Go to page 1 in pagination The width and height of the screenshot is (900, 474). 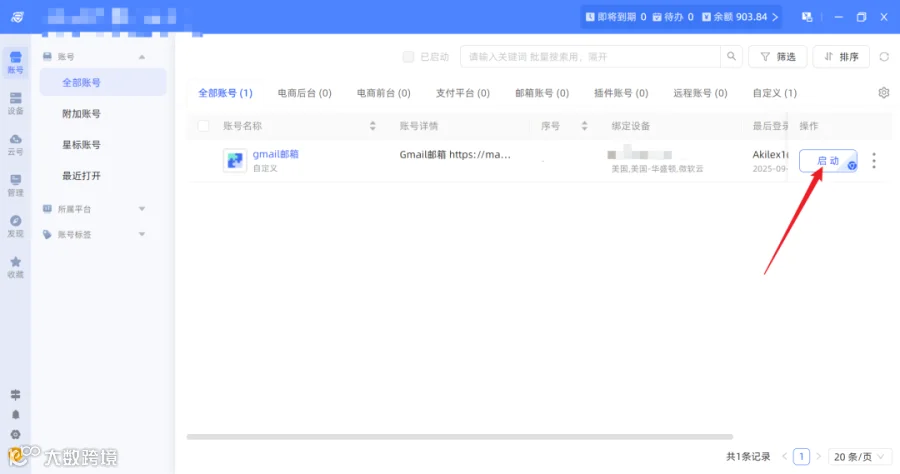801,457
